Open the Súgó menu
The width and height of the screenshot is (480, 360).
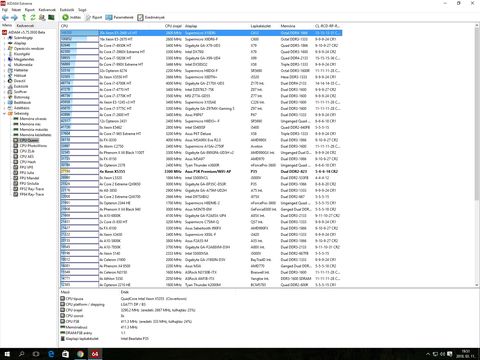tap(82, 10)
